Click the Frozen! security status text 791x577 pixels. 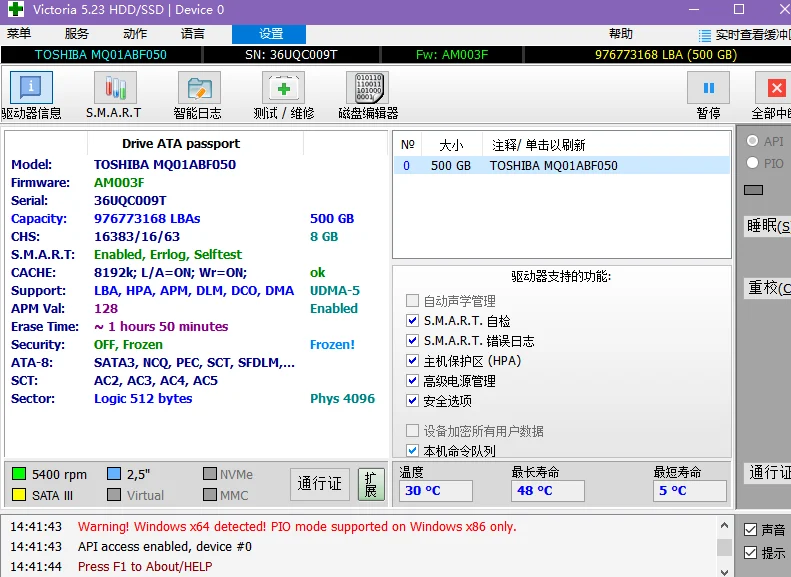(332, 344)
